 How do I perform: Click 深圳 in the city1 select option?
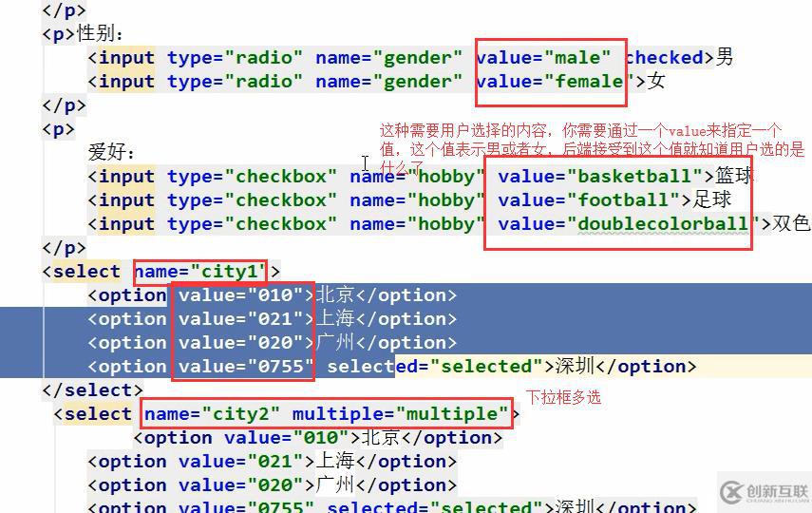(575, 367)
